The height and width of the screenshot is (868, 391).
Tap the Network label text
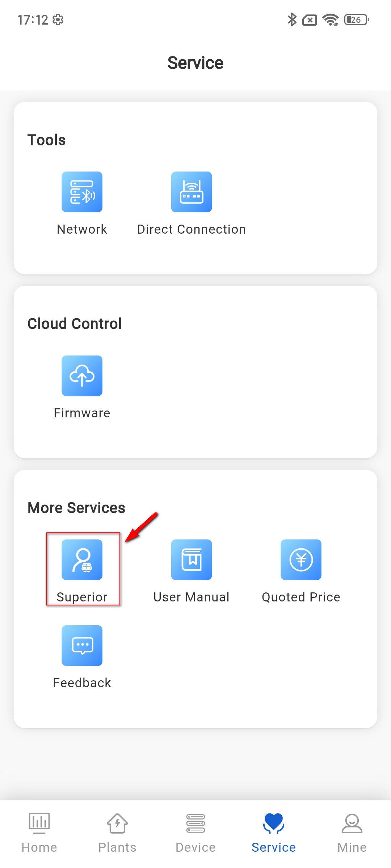(x=82, y=229)
